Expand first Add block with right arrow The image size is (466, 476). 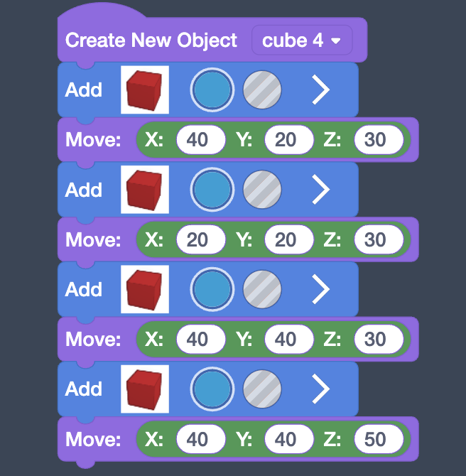(321, 90)
